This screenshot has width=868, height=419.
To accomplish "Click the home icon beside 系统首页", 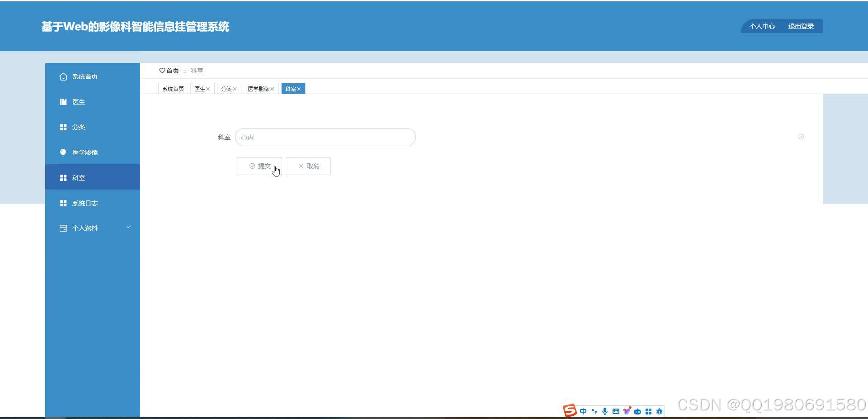I will click(63, 76).
